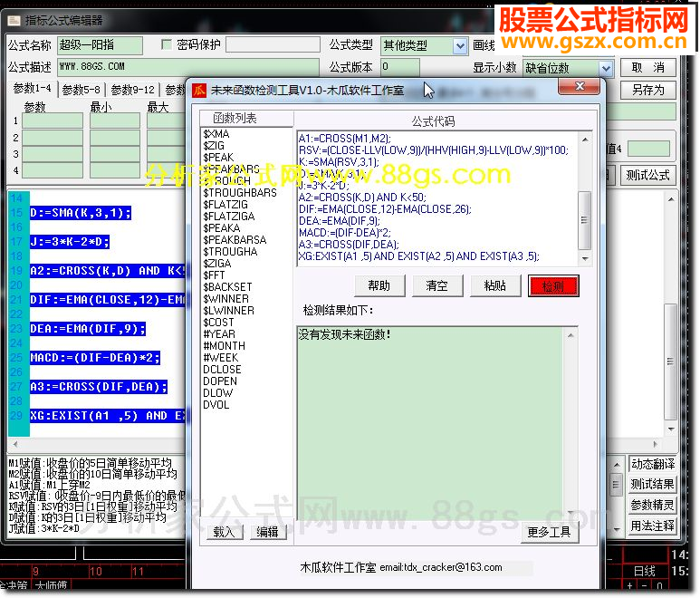The height and width of the screenshot is (598, 700).
Task: Select $BACKSET in function list
Action: (227, 287)
